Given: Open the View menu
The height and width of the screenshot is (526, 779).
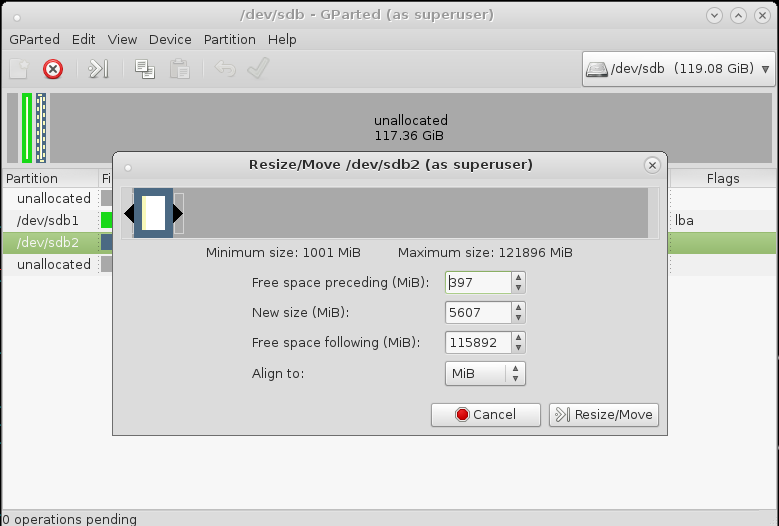Looking at the screenshot, I should coord(122,39).
